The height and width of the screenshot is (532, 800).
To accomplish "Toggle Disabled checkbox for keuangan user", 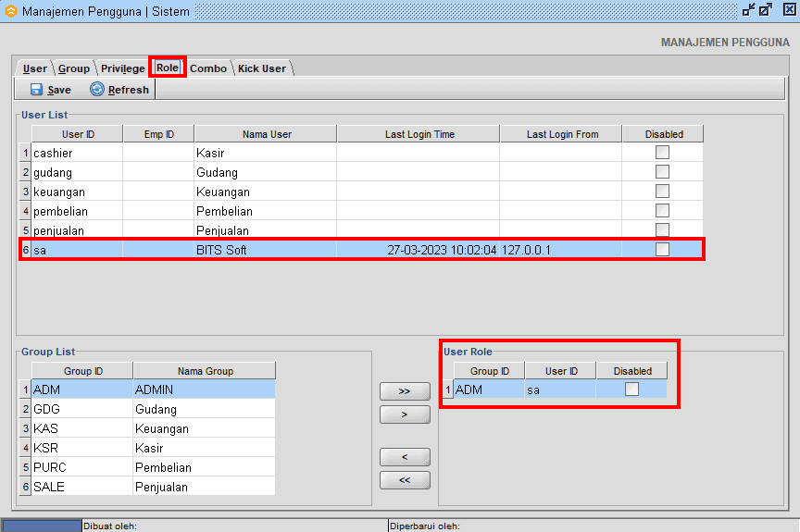I will pos(662,191).
